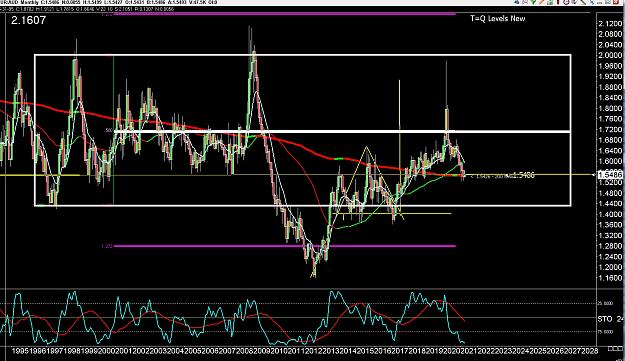625x361 pixels.
Task: Click the green down-arrow toolbar icon
Action: click(533, 2)
